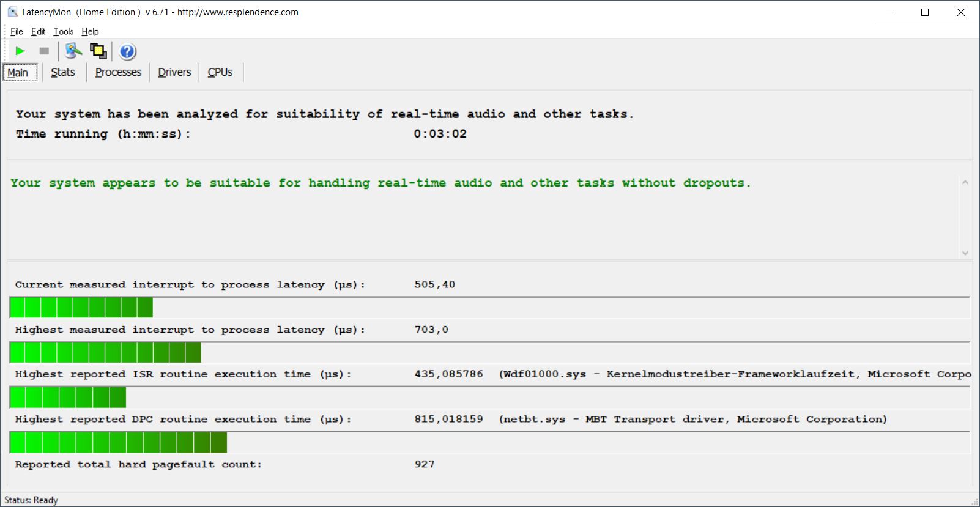980x507 pixels.
Task: Click the current interrupt latency meter bar
Action: (81, 307)
